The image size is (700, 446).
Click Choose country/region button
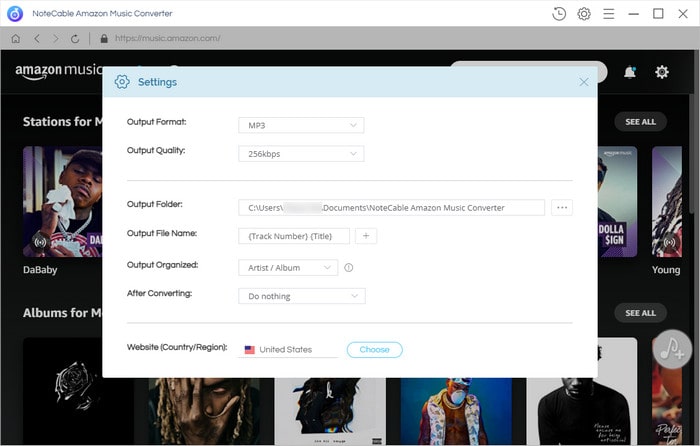pyautogui.click(x=375, y=350)
